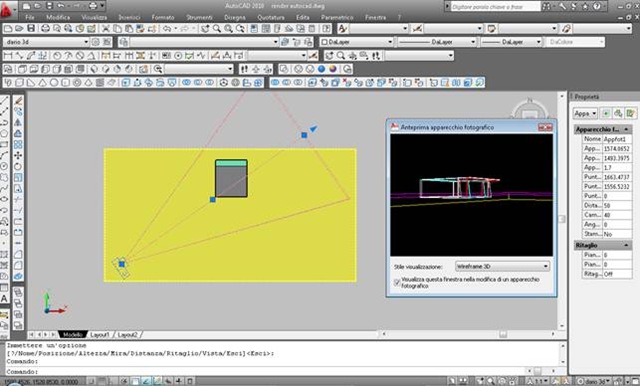The height and width of the screenshot is (386, 640).
Task: Click the Modello tab
Action: 73,335
